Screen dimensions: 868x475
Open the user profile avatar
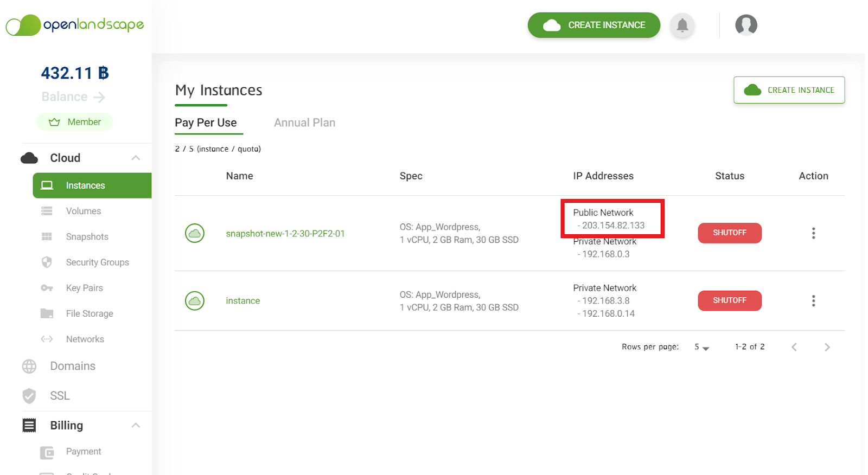coord(746,25)
